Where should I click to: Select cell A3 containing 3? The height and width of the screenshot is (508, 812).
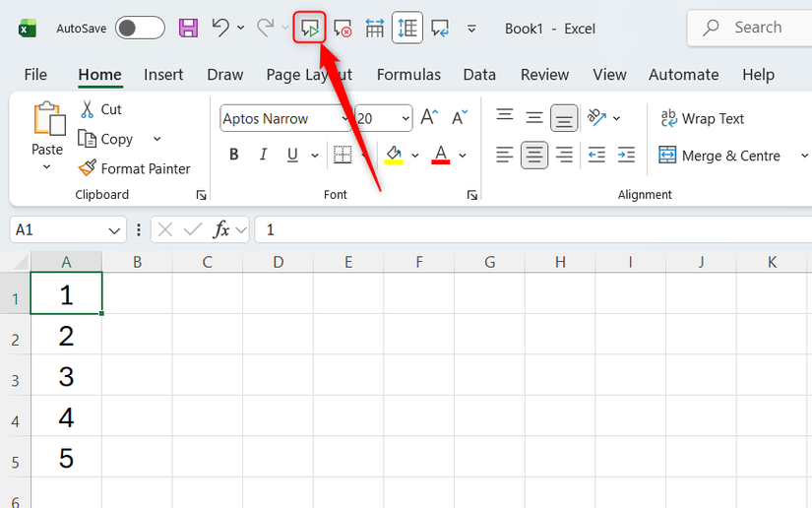click(x=66, y=375)
